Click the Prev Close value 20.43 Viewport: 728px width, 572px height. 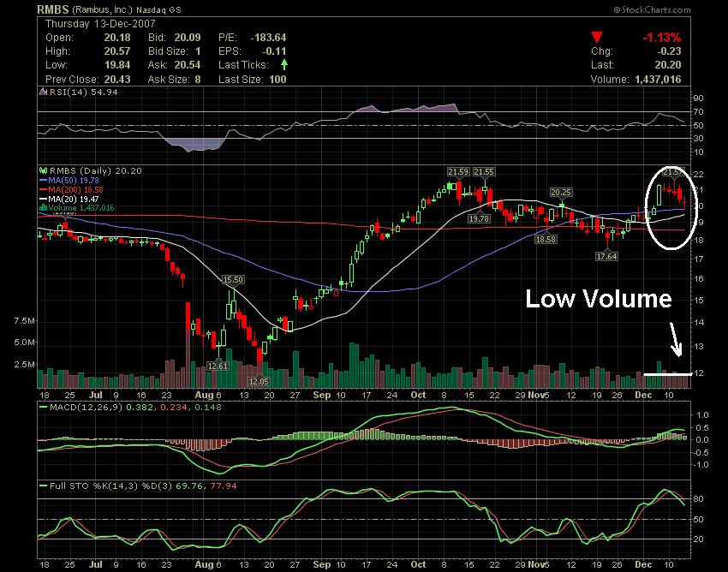tap(117, 80)
